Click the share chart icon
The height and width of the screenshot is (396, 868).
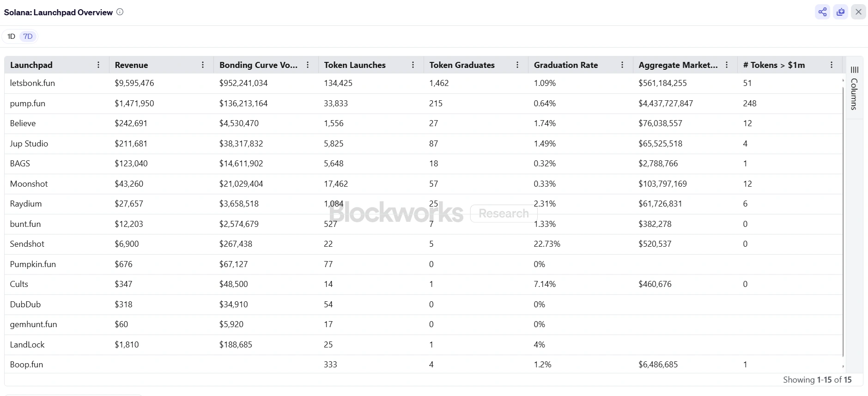pyautogui.click(x=822, y=12)
